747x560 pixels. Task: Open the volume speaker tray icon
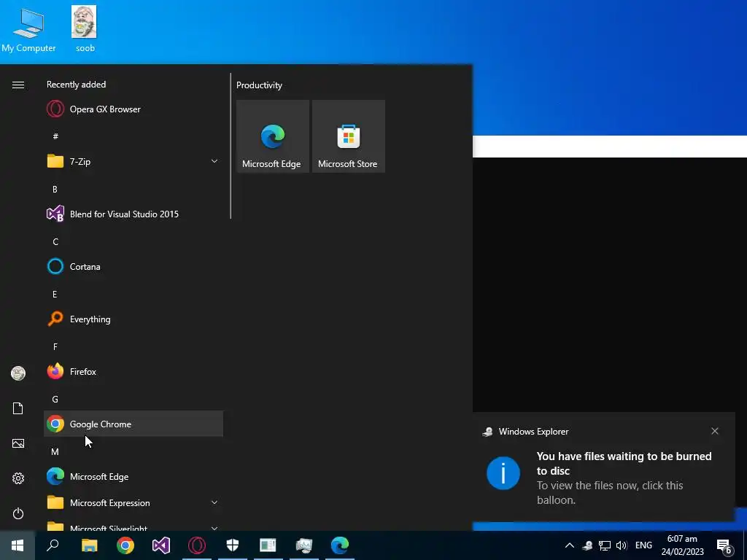622,545
